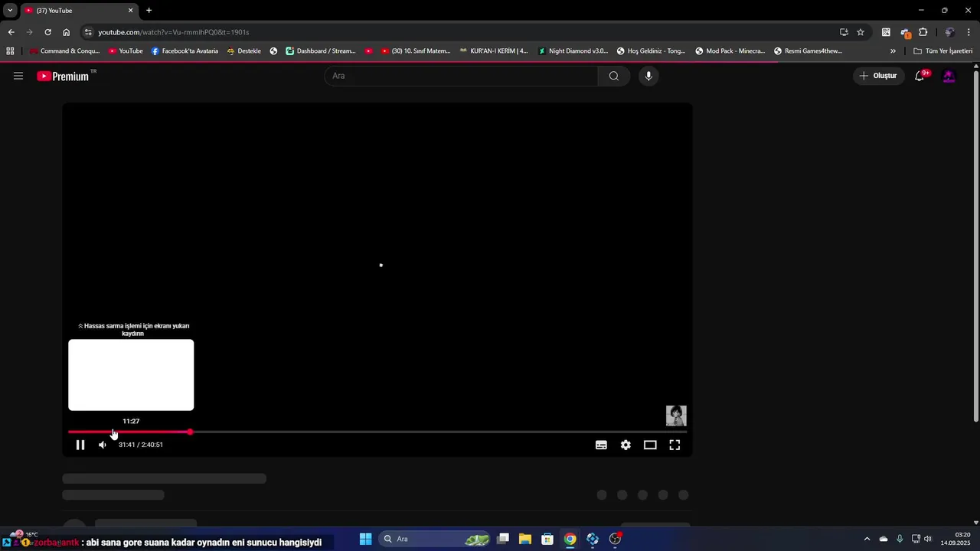
Task: Open the Chrome extensions puzzle icon
Action: (923, 32)
